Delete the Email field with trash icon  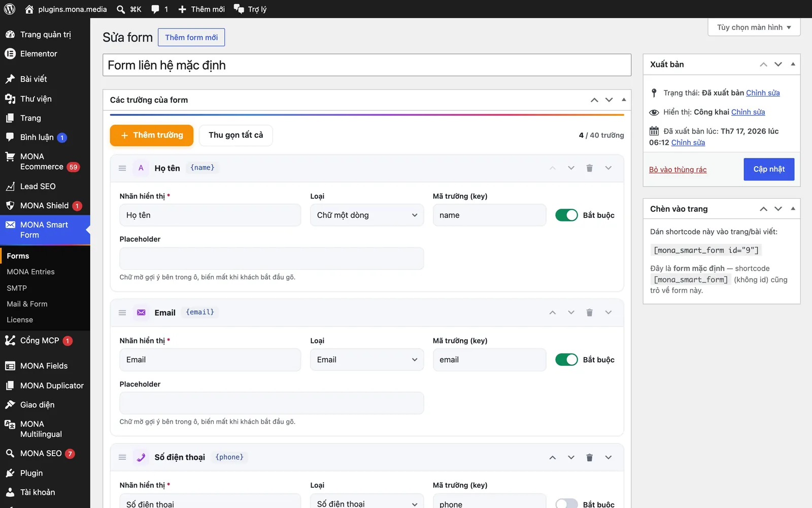[589, 312]
